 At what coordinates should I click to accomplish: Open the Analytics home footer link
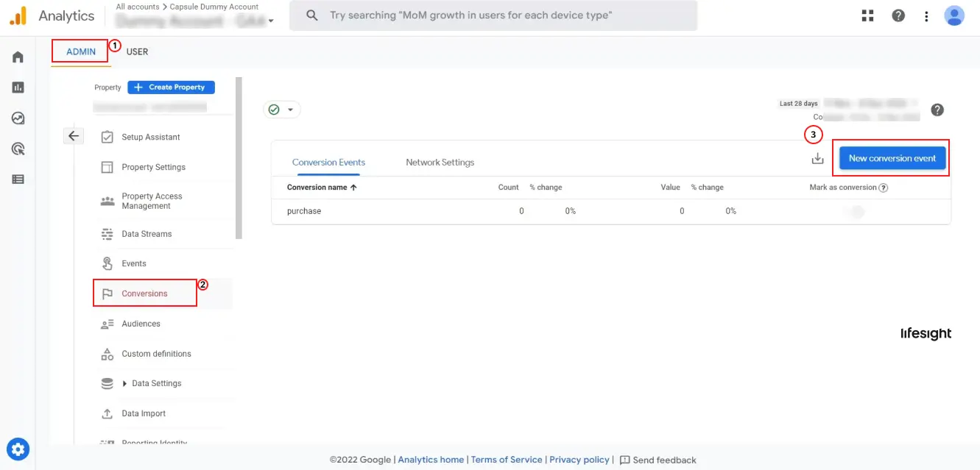coord(431,460)
